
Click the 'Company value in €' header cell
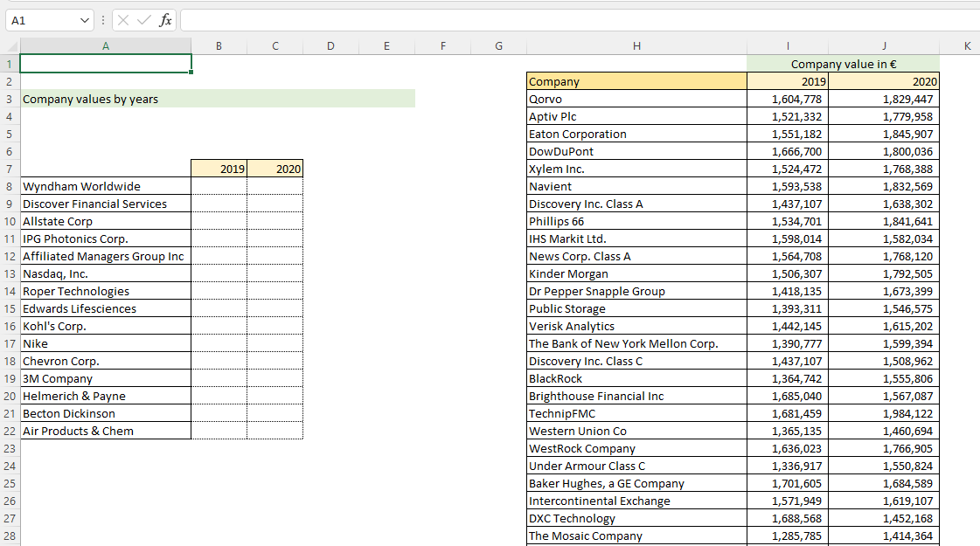[843, 65]
